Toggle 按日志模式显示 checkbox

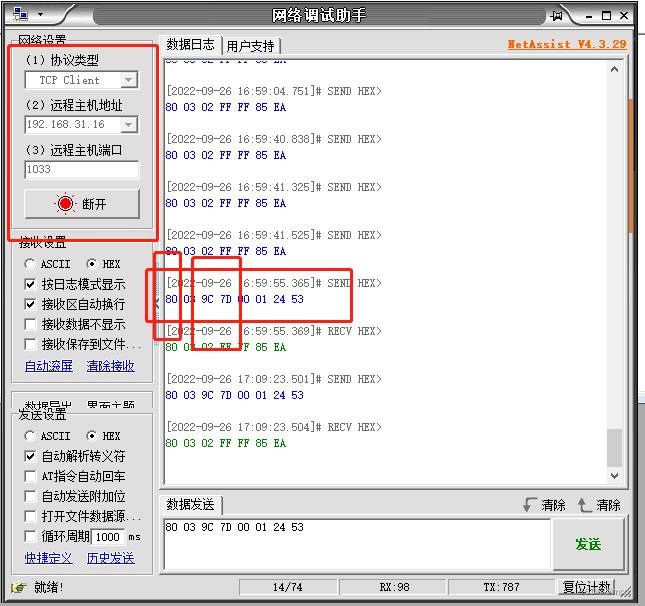click(30, 284)
